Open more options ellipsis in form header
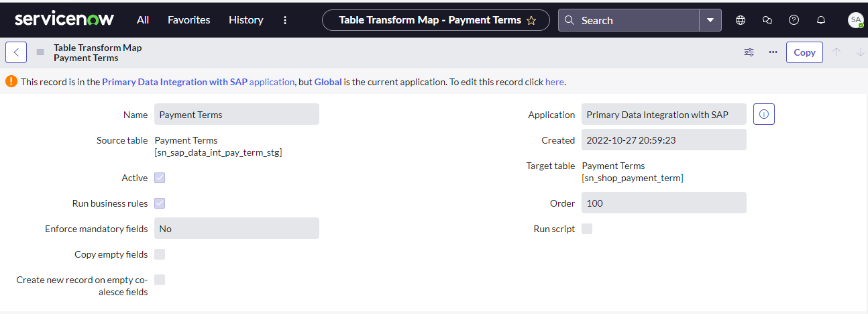Viewport: 868px width, 314px height. 773,52
